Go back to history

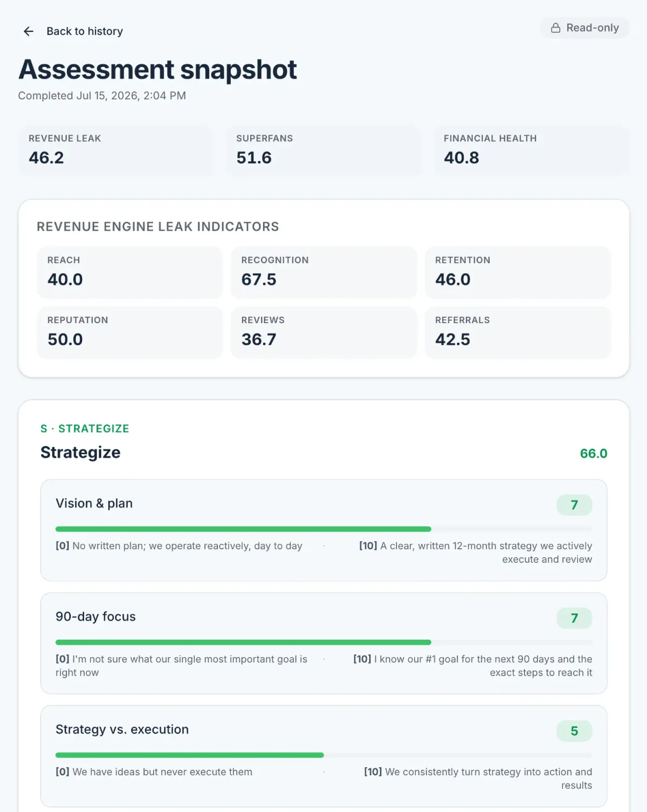pos(73,31)
